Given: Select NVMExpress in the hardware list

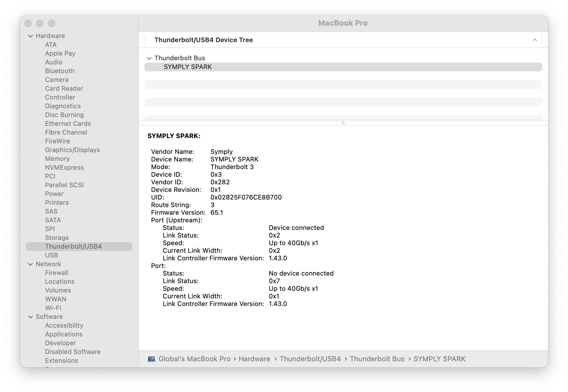Looking at the screenshot, I should [64, 167].
